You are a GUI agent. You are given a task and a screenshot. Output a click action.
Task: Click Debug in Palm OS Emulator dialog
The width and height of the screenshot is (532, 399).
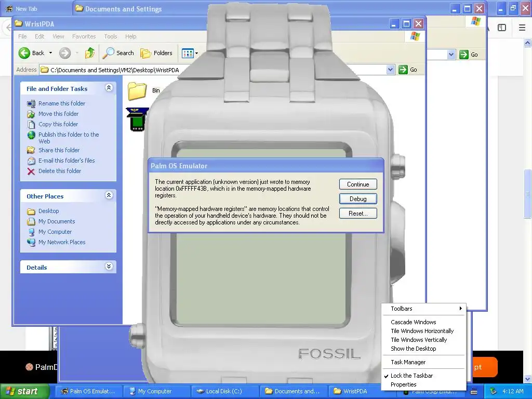(358, 199)
